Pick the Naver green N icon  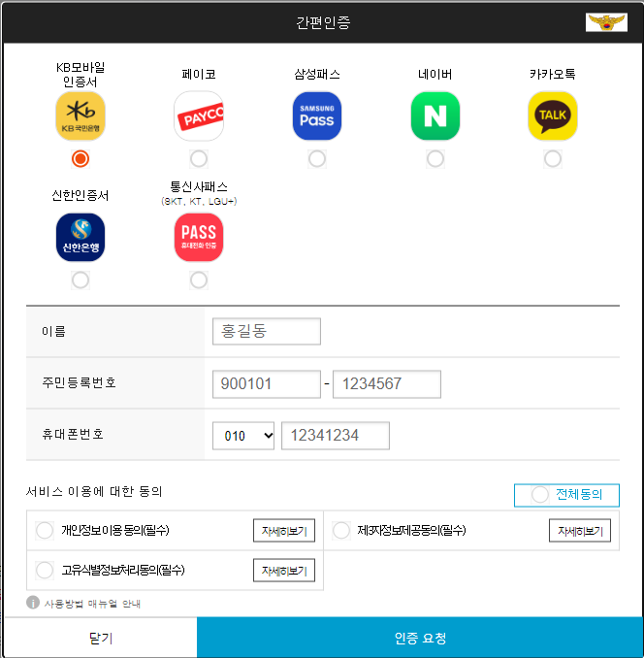(435, 116)
